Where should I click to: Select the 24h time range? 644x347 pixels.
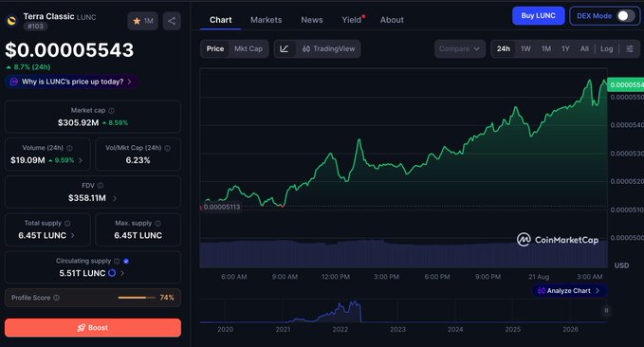pyautogui.click(x=503, y=49)
